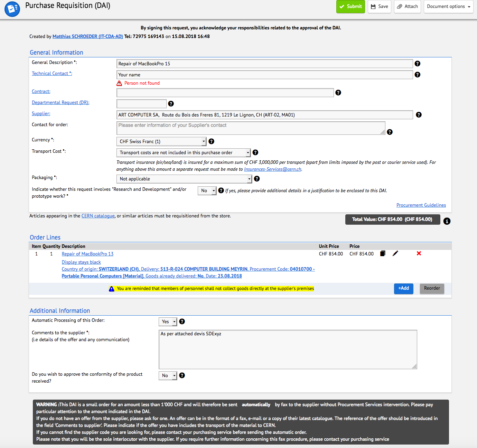The height and width of the screenshot is (448, 477).
Task: Add a new order line with +Add
Action: [x=404, y=288]
